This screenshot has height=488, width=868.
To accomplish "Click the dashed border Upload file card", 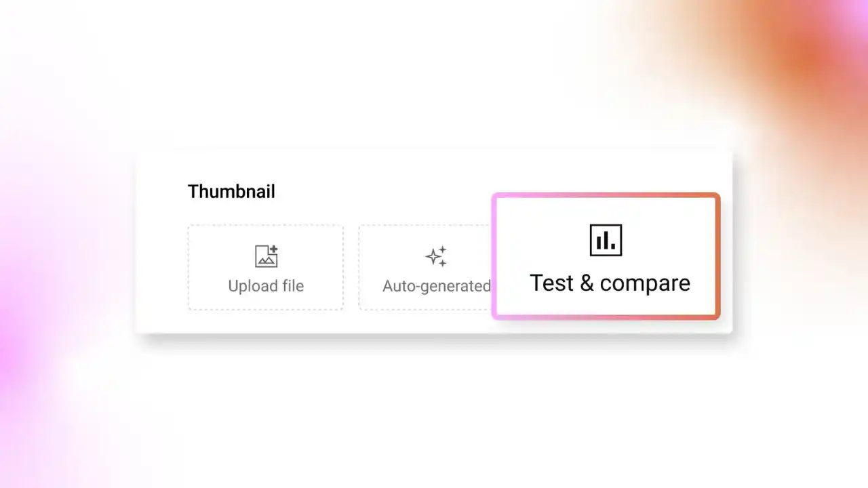I will pos(266,267).
